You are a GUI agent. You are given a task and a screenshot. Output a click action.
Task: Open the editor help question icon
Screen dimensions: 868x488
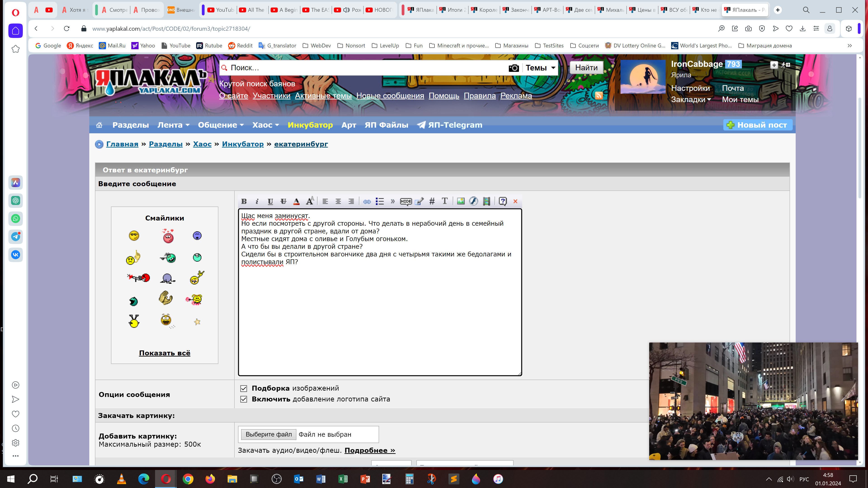[x=502, y=201]
